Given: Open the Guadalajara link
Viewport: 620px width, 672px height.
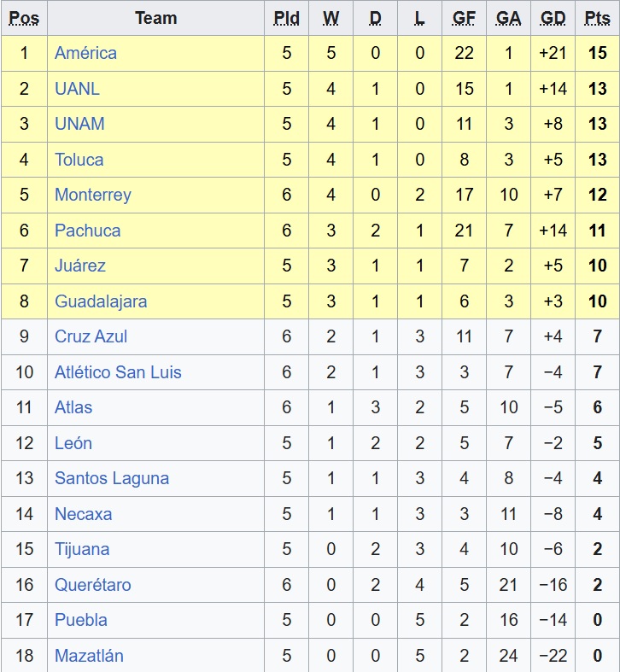Looking at the screenshot, I should (101, 301).
